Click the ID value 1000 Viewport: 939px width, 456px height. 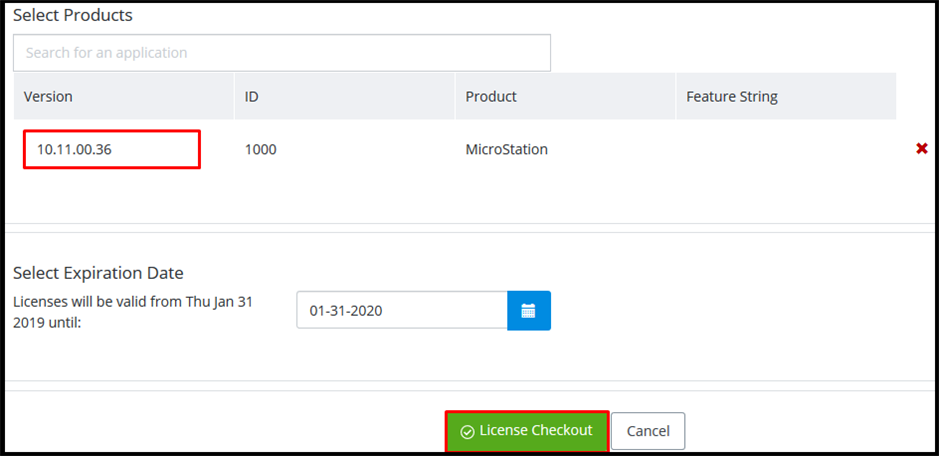point(261,149)
